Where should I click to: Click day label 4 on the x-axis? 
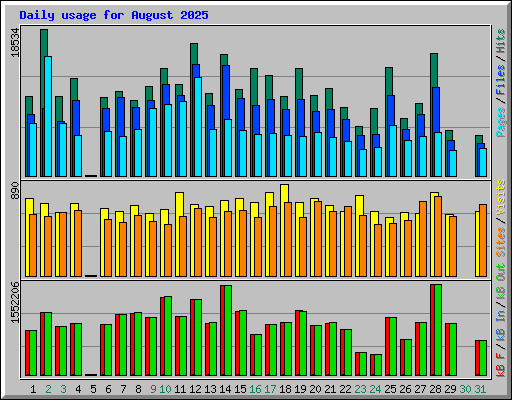pyautogui.click(x=78, y=389)
